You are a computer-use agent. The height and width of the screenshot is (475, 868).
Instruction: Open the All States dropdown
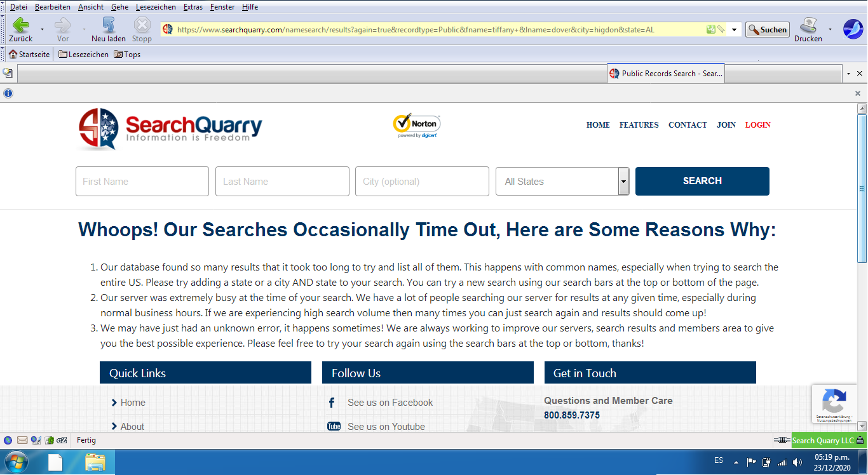(562, 182)
